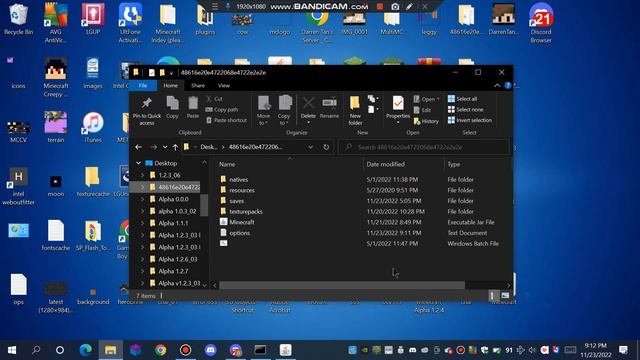Image resolution: width=640 pixels, height=360 pixels.
Task: Click Pin to Quick access in ribbon
Action: (147, 111)
